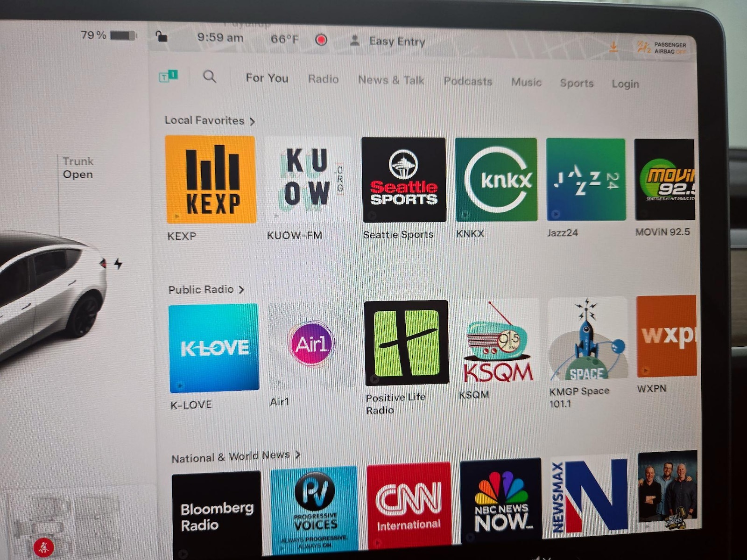Select the CNN International station tile

pyautogui.click(x=409, y=504)
